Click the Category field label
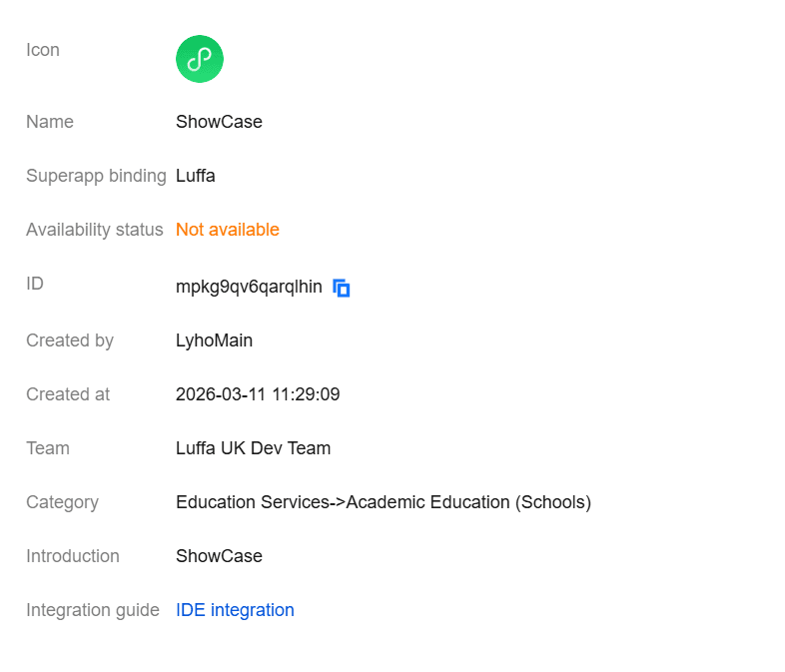The image size is (785, 672). 62,502
